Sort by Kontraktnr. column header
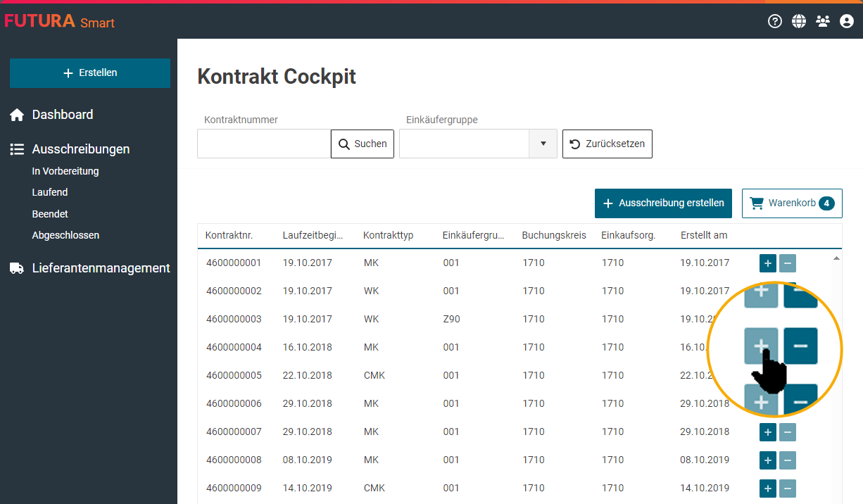 point(229,235)
